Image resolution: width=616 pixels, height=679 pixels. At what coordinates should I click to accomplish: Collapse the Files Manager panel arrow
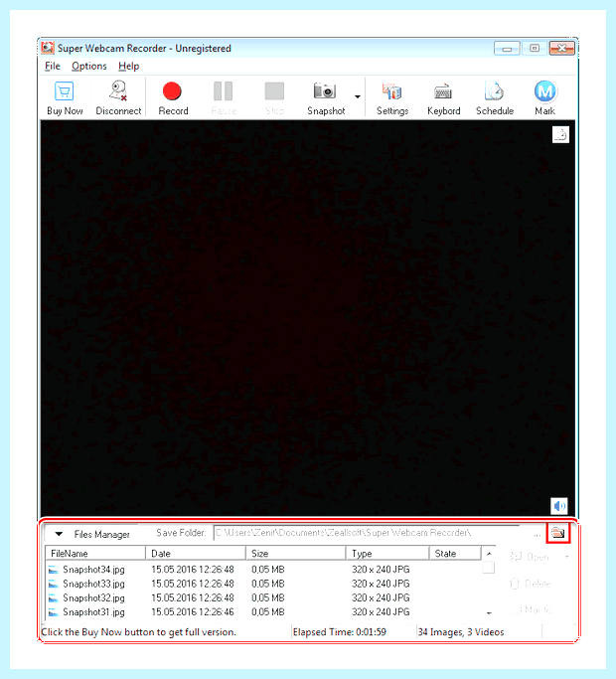[x=59, y=534]
